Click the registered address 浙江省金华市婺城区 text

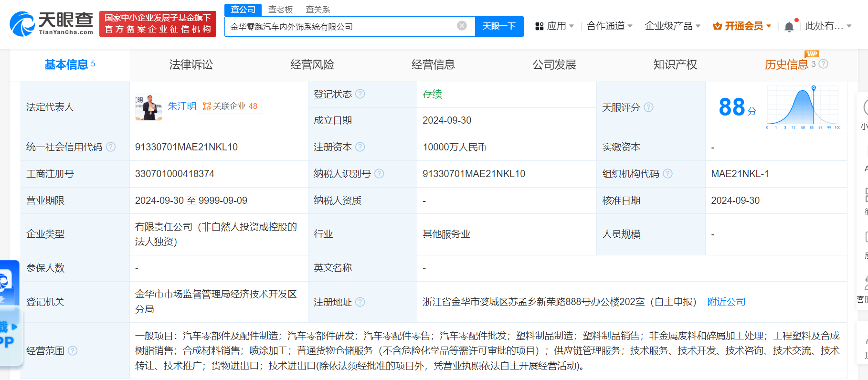(560, 302)
